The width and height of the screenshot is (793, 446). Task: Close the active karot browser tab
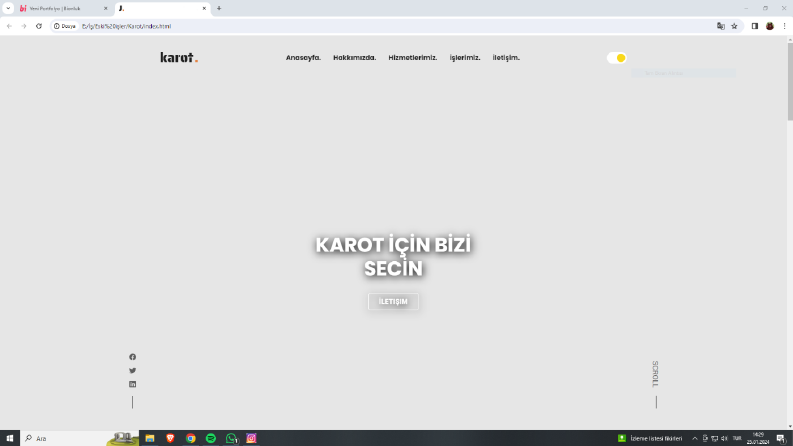pos(204,9)
